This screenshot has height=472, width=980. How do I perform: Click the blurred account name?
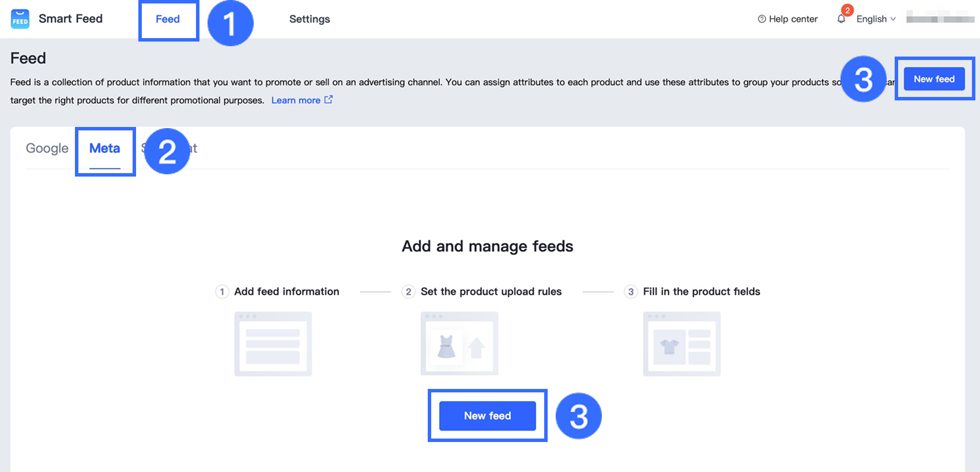[940, 19]
